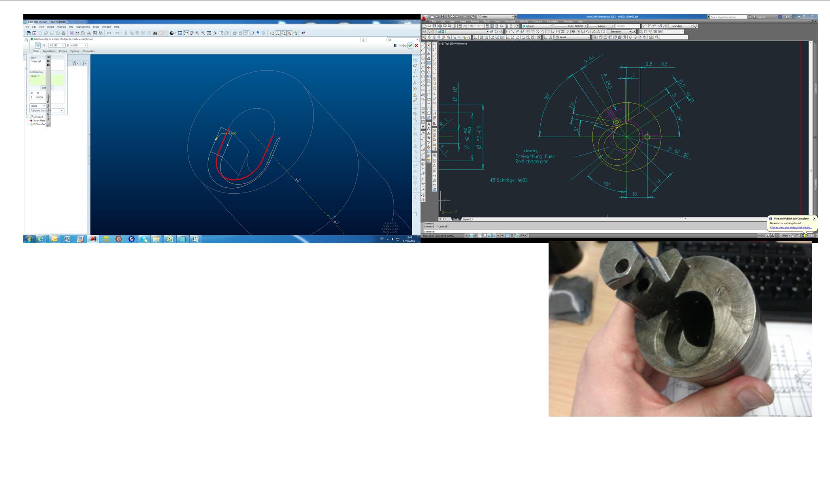Pause the chamfer feature tool
This screenshot has width=830, height=504.
coord(395,46)
